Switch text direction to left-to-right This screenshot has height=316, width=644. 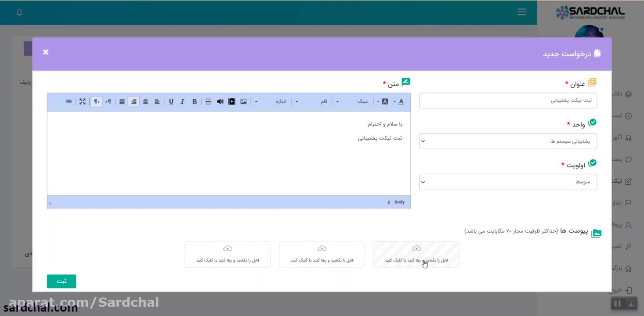point(108,101)
